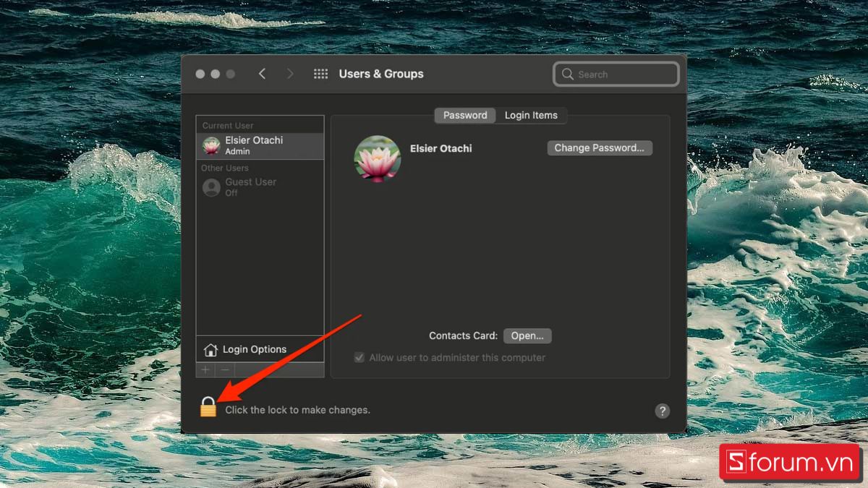Show all preferences grid icon
Image resolution: width=868 pixels, height=488 pixels.
(320, 74)
